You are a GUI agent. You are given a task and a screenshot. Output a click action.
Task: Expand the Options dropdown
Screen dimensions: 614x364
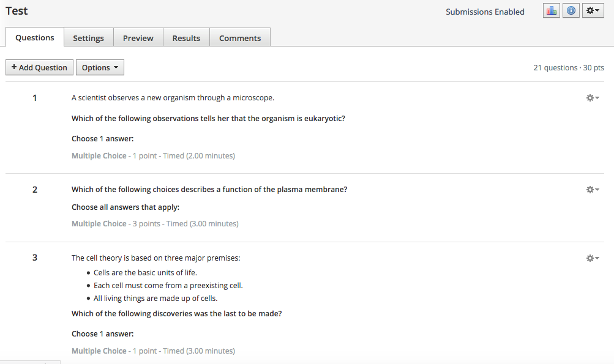coord(100,67)
